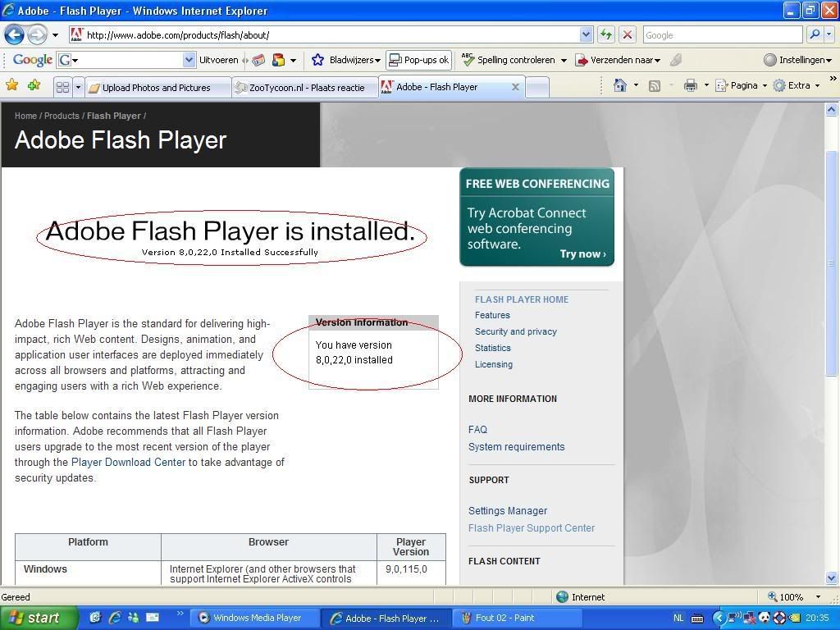The height and width of the screenshot is (630, 840).
Task: Open the Player Download Center link
Action: click(x=128, y=463)
